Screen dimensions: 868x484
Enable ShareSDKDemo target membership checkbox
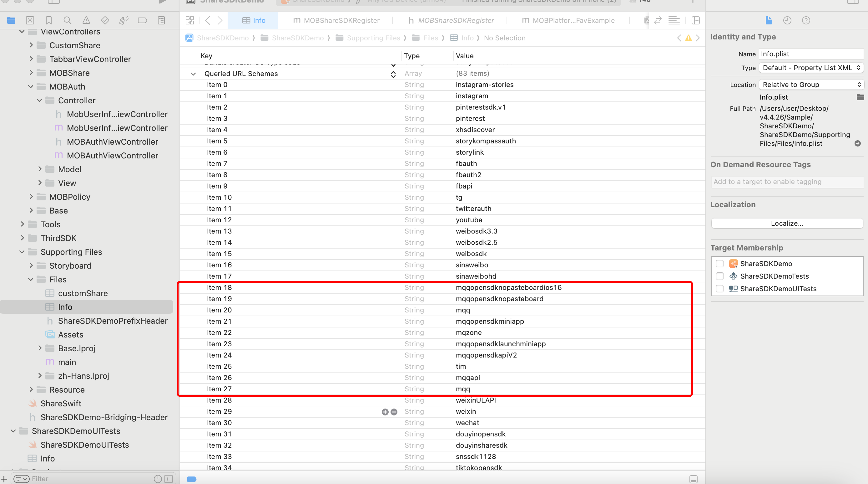tap(720, 263)
